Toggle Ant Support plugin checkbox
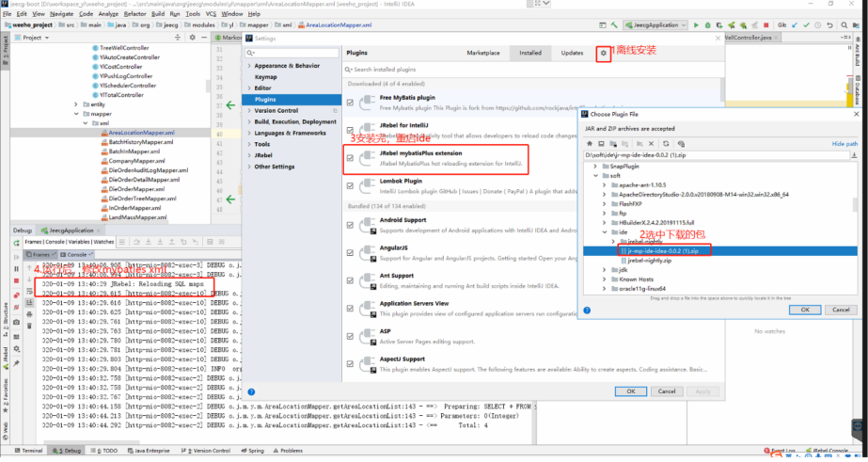This screenshot has height=462, width=868. tap(350, 280)
